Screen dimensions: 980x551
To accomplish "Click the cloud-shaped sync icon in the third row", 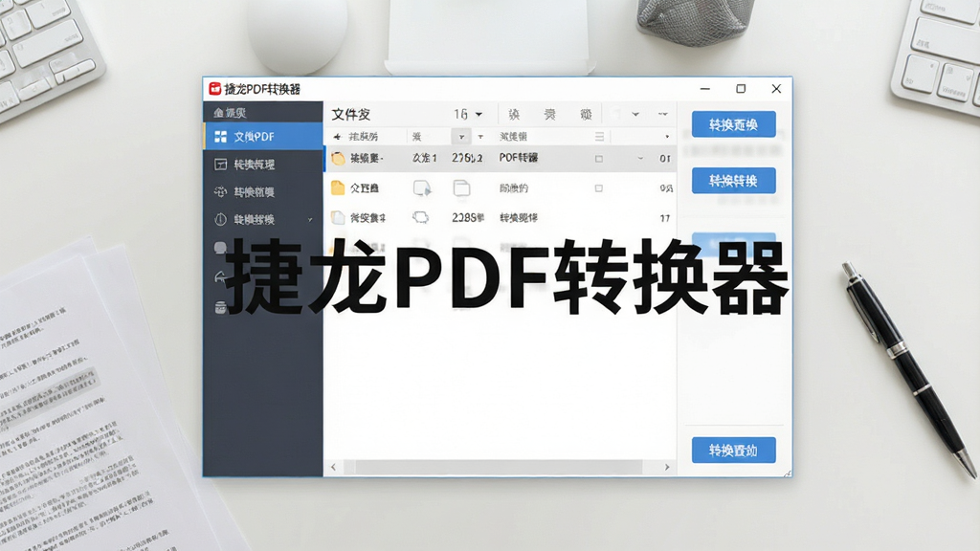I will [421, 217].
